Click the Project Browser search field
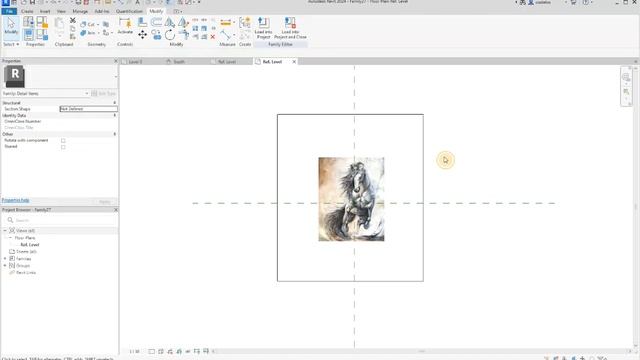 pyautogui.click(x=60, y=220)
